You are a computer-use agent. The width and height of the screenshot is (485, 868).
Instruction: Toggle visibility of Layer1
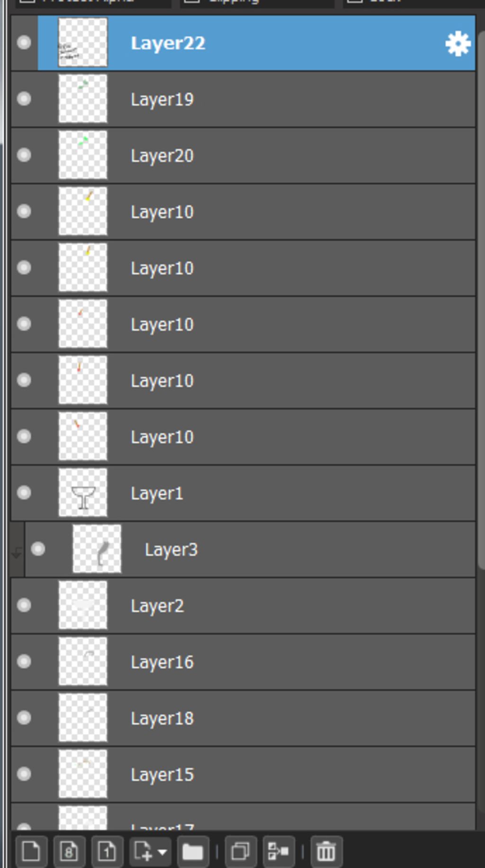coord(24,493)
